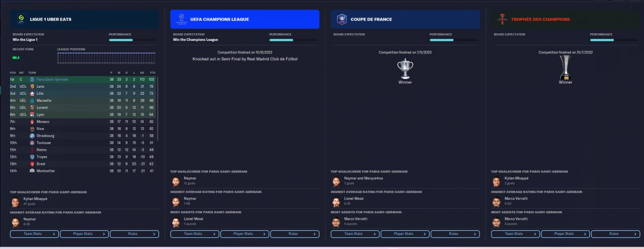Click the Strasbourg team name in the table
This screenshot has width=644, height=249.
coord(45,136)
